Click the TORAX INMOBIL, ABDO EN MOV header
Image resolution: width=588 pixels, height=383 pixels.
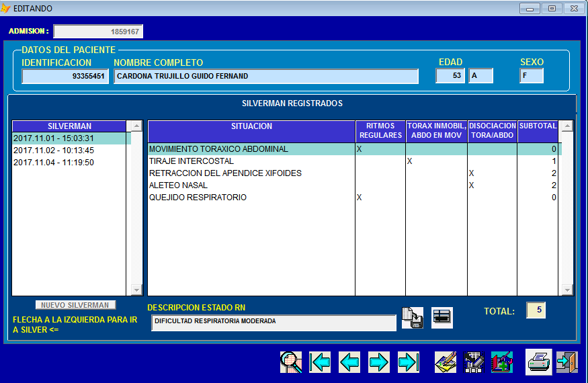437,131
